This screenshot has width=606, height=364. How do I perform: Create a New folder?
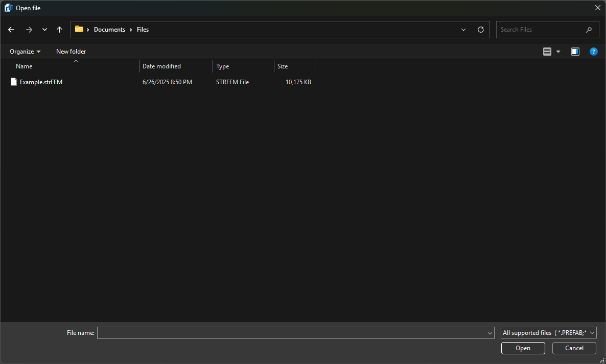[x=71, y=52]
